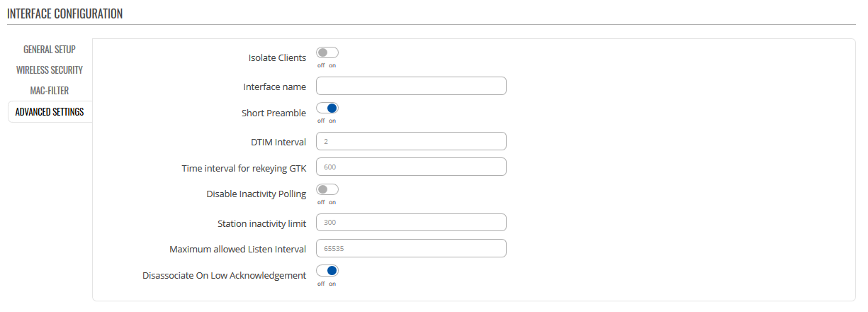The height and width of the screenshot is (312, 868).
Task: Click the "Station inactivity limit" label text
Action: (x=261, y=224)
